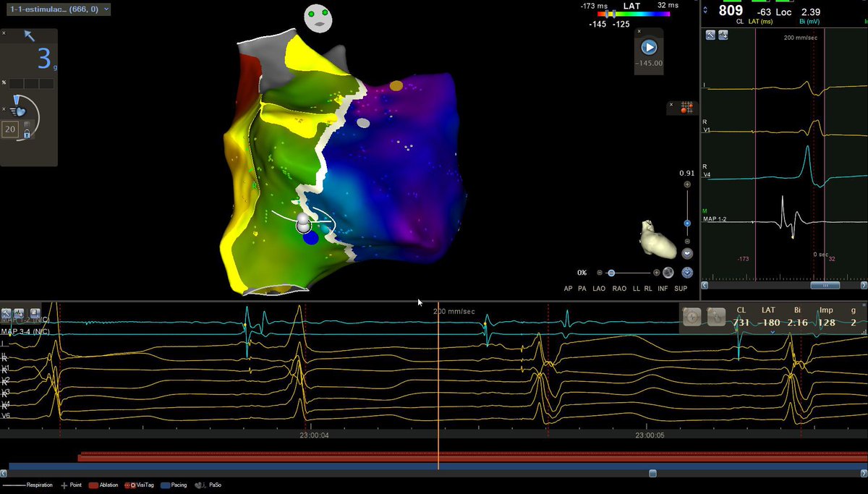Viewport: 868px width, 494px height.
Task: Click the value box showing 20
Action: [10, 129]
